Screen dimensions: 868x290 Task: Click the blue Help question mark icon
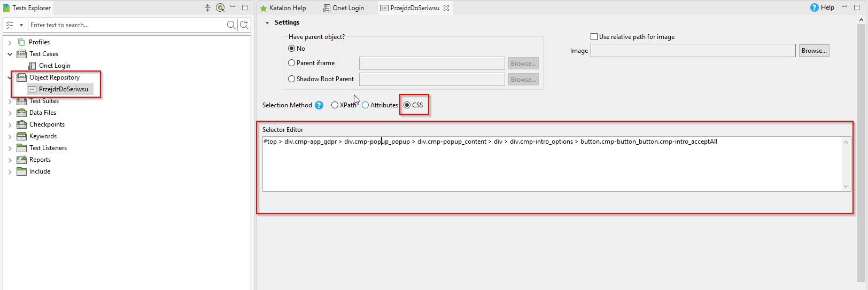click(x=814, y=7)
